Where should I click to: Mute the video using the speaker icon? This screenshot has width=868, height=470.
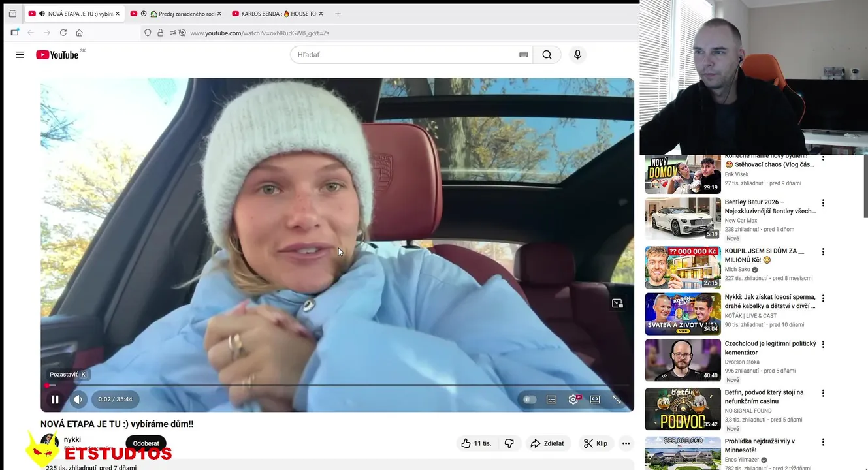(x=78, y=399)
